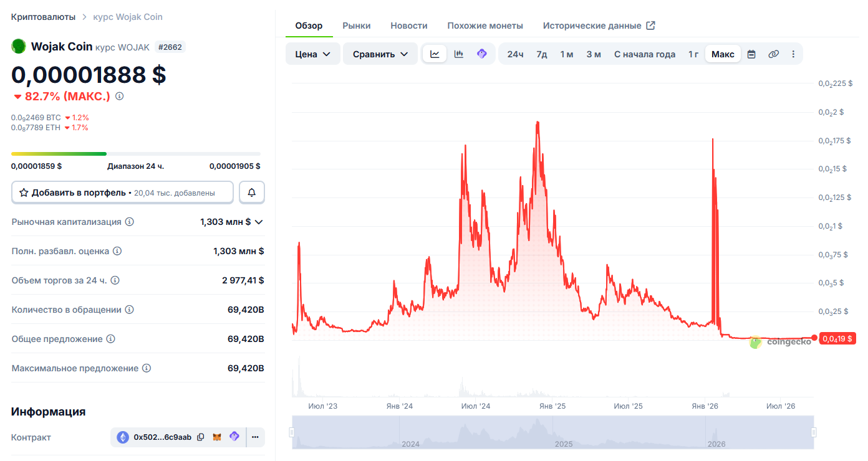Copy the contract address 0x502...6c9aab
Viewport: 868px width, 461px height.
tap(201, 437)
